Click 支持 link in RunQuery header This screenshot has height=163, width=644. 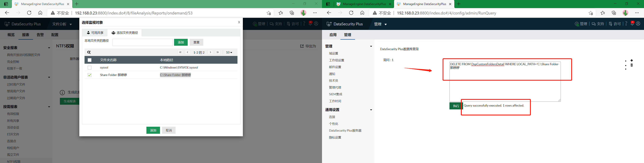click(x=598, y=24)
